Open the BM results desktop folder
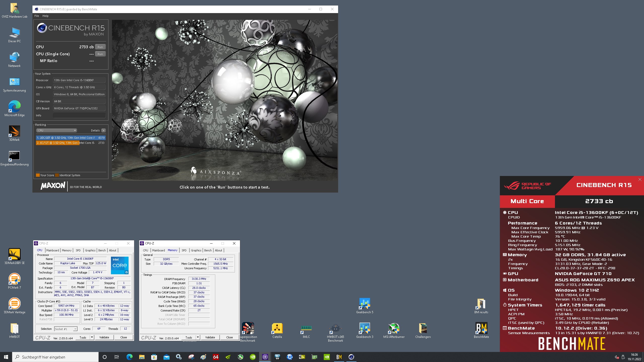 click(481, 305)
